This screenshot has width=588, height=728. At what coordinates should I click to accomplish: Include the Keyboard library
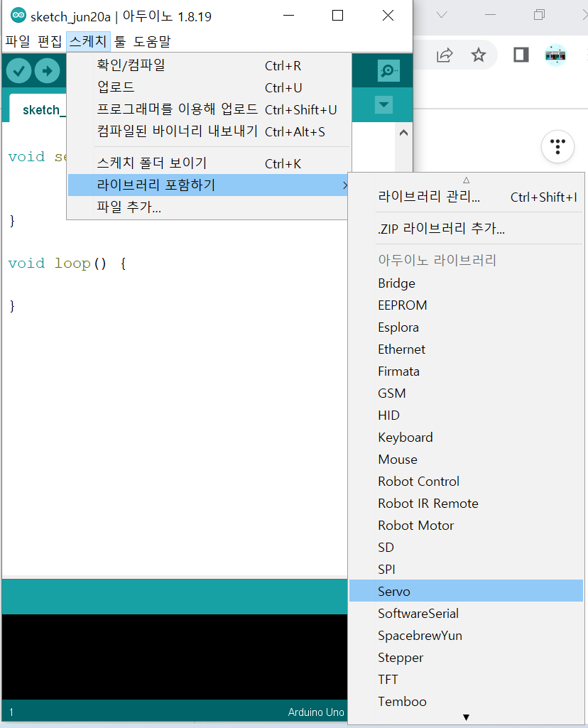click(466, 438)
